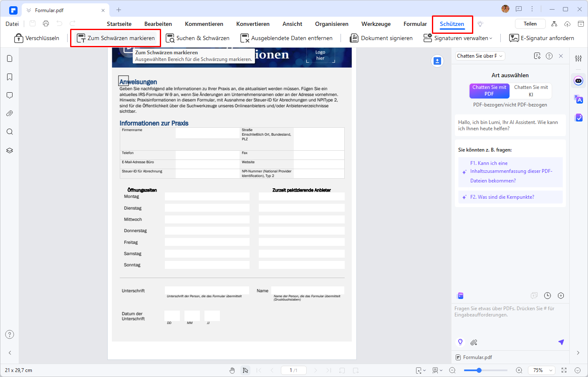Click the AI settings hexagon icon
The image size is (588, 377).
(561, 296)
